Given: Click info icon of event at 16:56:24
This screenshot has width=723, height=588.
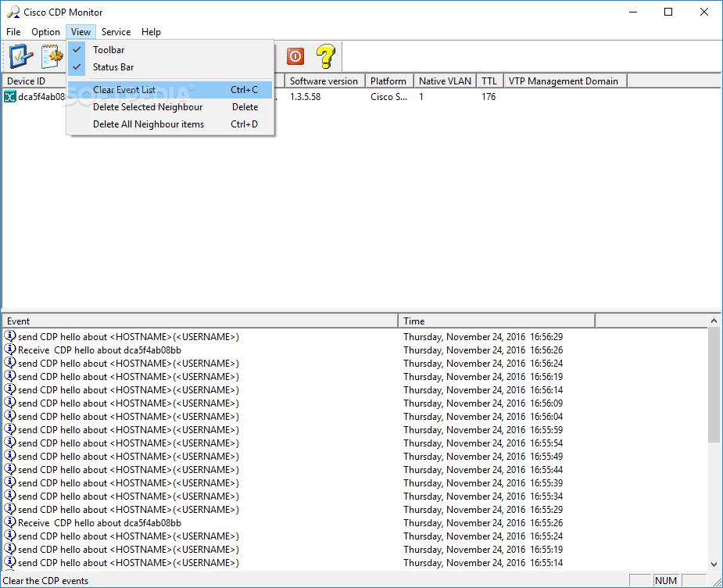Looking at the screenshot, I should (10, 363).
